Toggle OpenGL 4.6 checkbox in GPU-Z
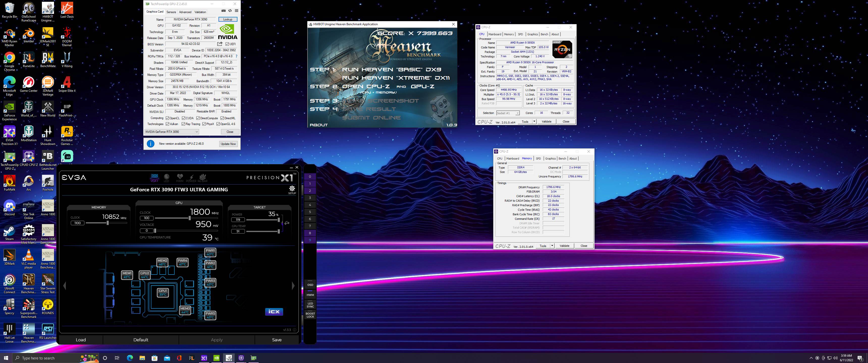The image size is (868, 363). click(x=218, y=124)
